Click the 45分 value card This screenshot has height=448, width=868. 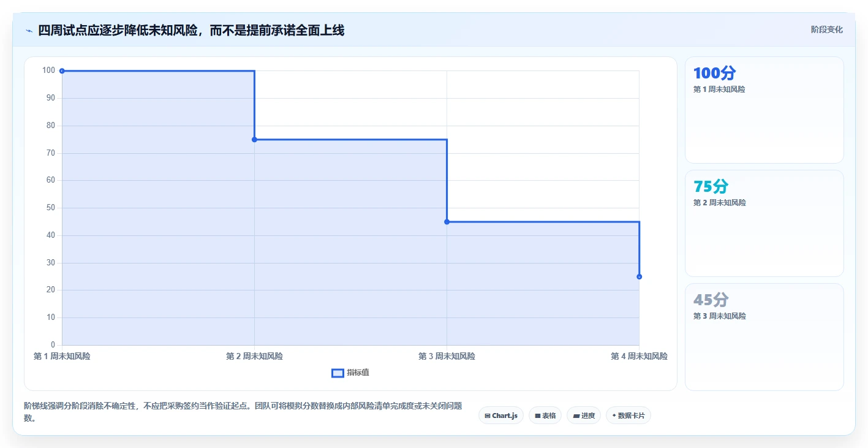click(764, 337)
